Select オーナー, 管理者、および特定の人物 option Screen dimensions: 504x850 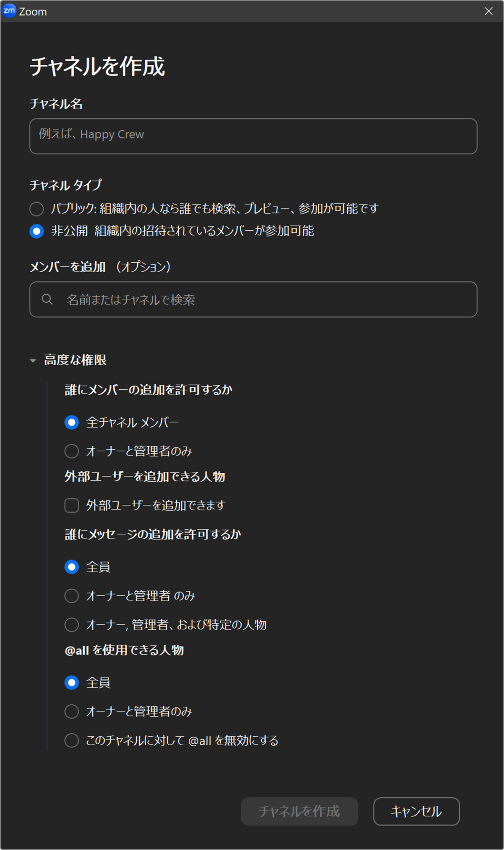point(72,625)
